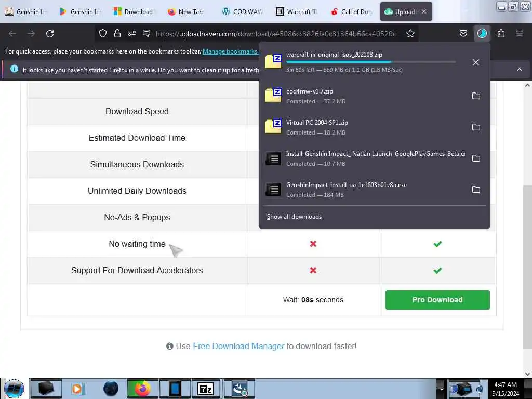Click the green check for Download Accelerators row
This screenshot has width=532, height=399.
pos(437,270)
